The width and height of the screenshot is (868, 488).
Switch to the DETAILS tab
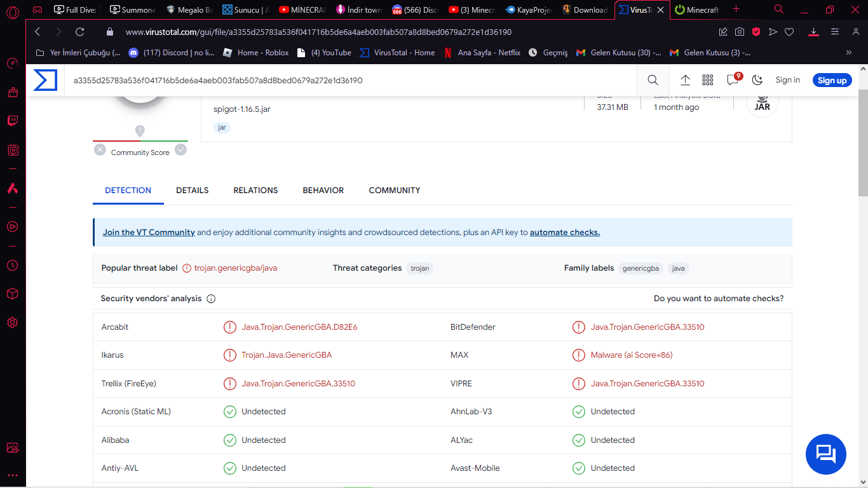pos(193,190)
